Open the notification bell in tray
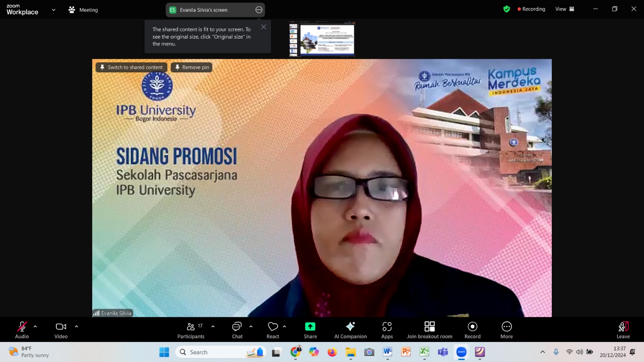Viewport: 644px width, 362px height. pyautogui.click(x=633, y=352)
